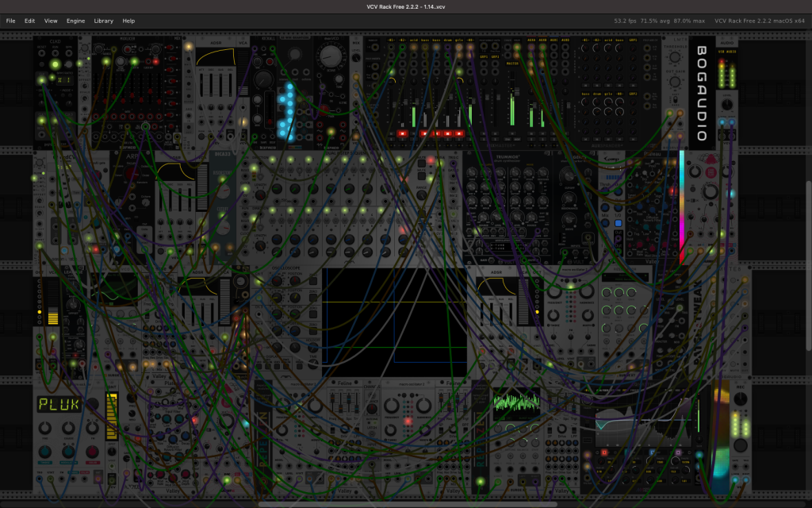The image size is (812, 508).
Task: Unmute the drum track on MixMaster
Action: click(447, 133)
